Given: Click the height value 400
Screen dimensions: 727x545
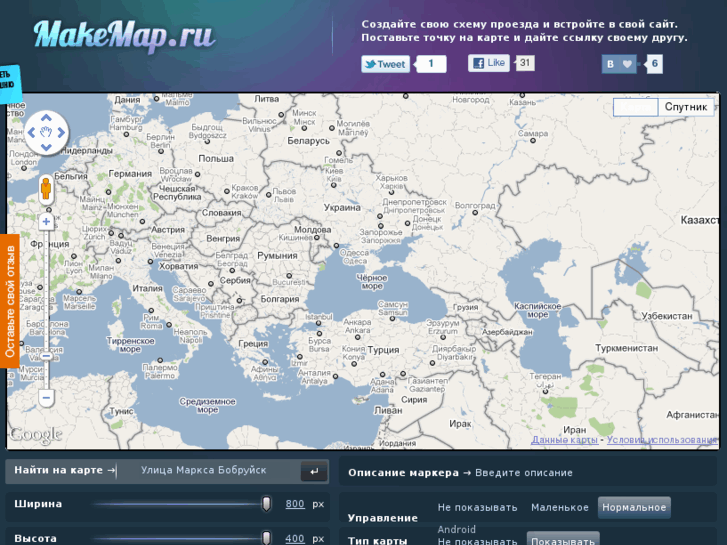Looking at the screenshot, I should pyautogui.click(x=295, y=539).
